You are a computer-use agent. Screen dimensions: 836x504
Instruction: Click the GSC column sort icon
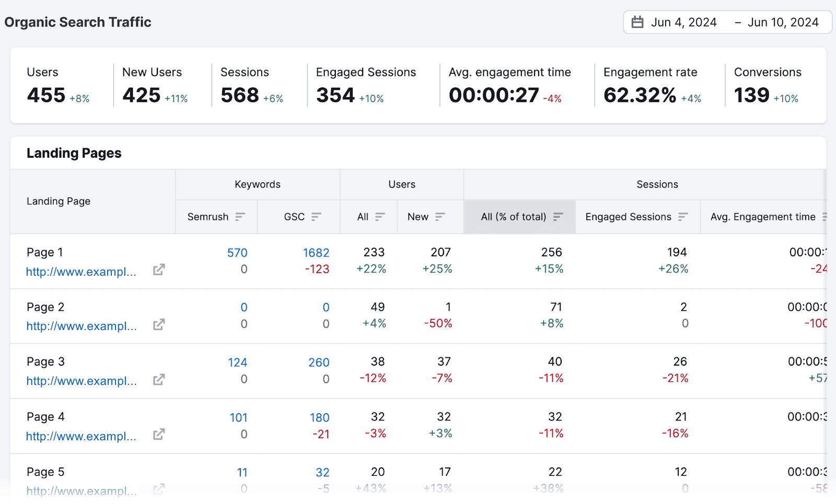point(317,216)
